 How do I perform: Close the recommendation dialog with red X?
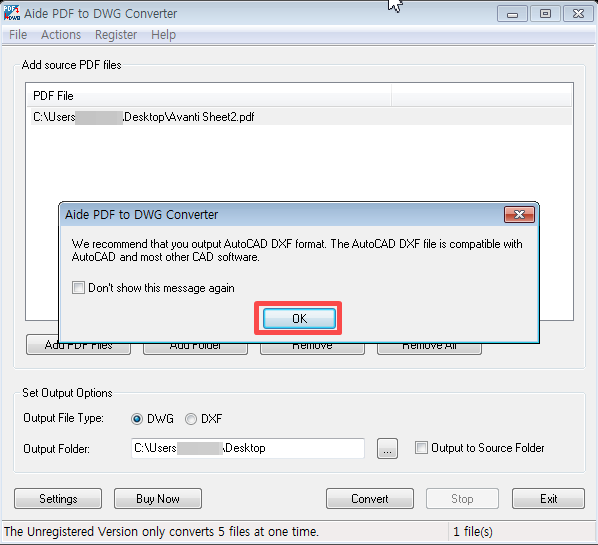point(519,214)
